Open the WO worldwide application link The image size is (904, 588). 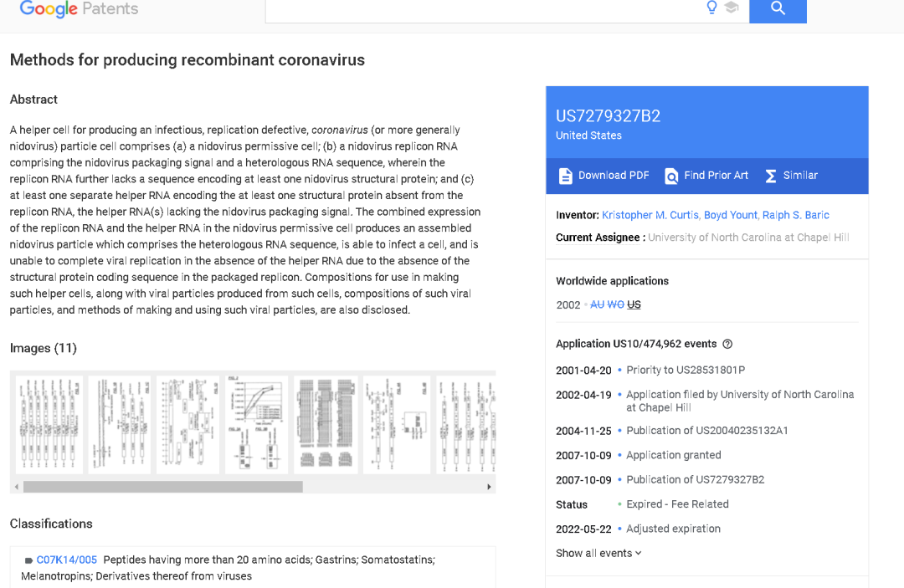tap(615, 304)
